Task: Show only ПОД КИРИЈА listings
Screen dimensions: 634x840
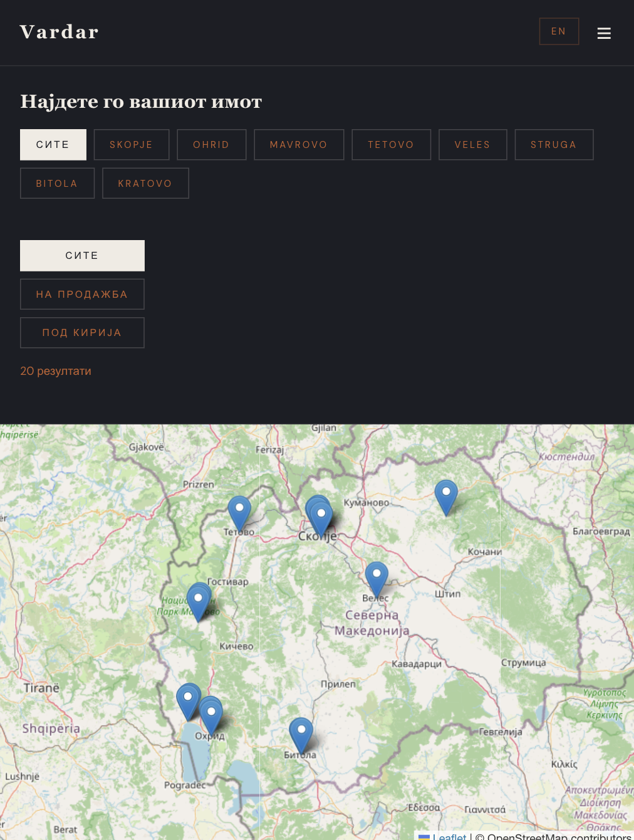Action: [x=82, y=333]
